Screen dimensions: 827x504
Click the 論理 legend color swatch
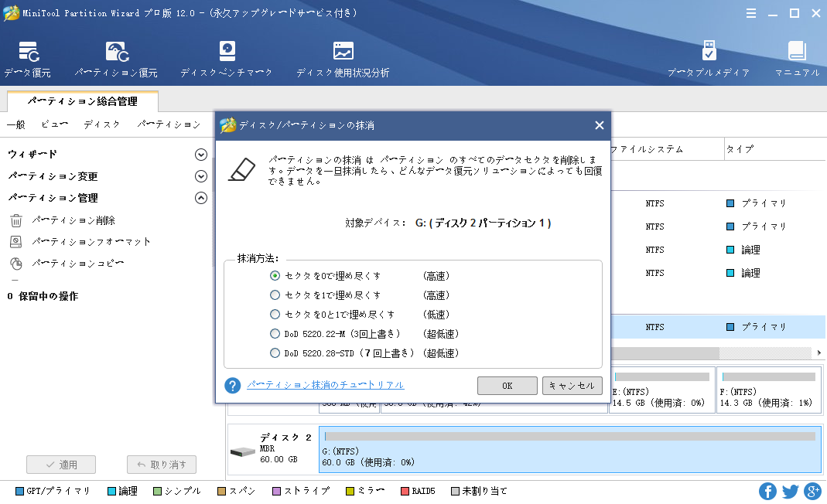(x=111, y=492)
